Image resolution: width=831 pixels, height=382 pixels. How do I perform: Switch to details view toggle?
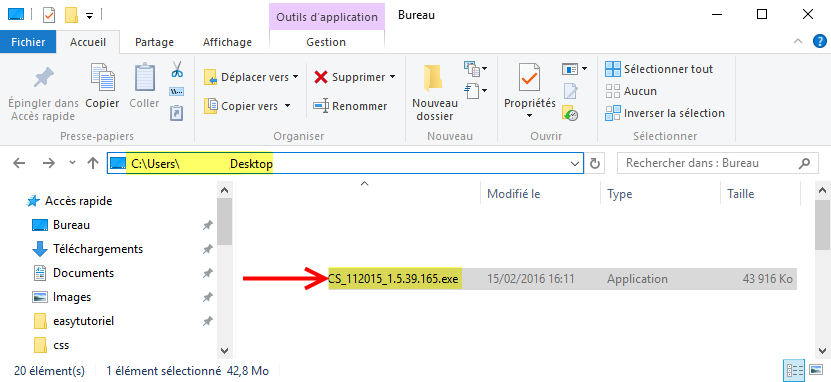click(x=793, y=370)
